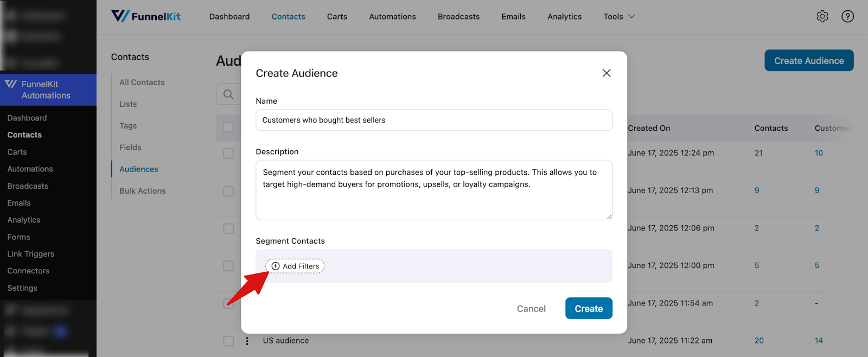Screen dimensions: 868x357
Task: Open Contacts in the WordPress sidebar
Action: [x=24, y=135]
